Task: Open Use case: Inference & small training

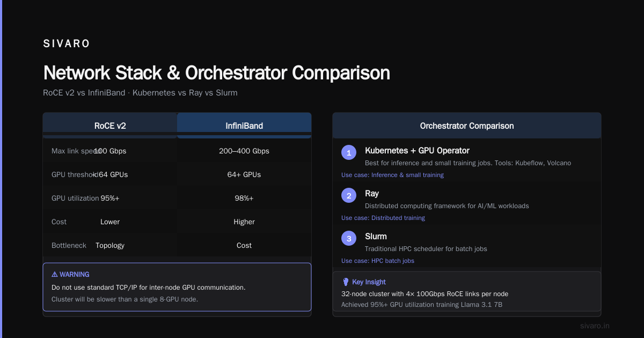Action: 392,175
